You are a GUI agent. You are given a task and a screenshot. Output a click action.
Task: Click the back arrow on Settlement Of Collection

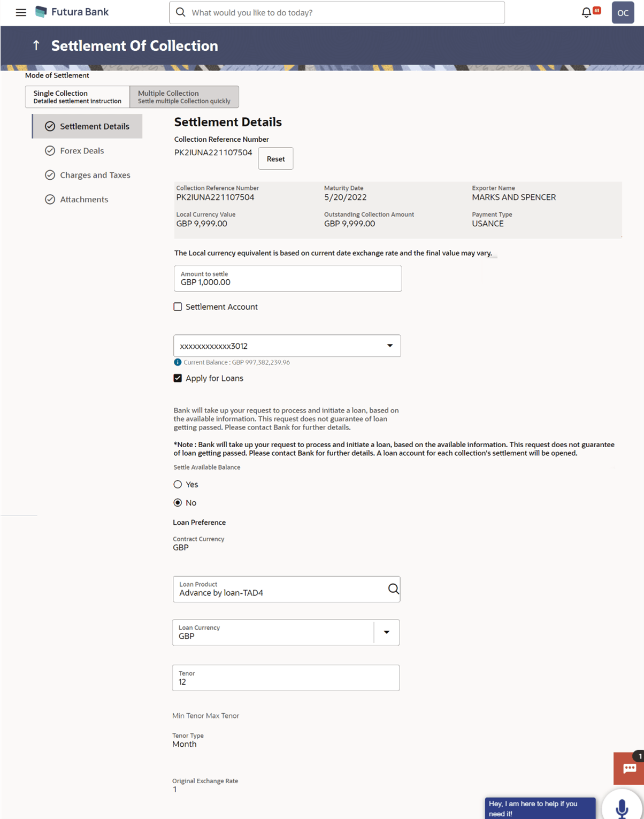tap(36, 45)
